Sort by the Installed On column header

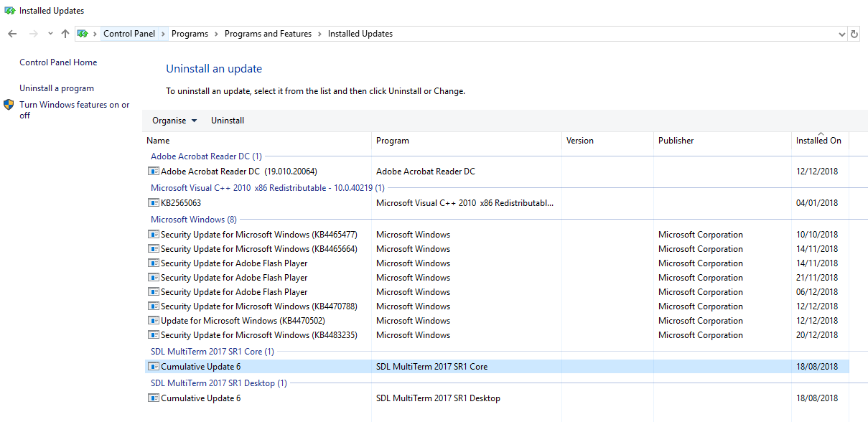[x=820, y=141]
